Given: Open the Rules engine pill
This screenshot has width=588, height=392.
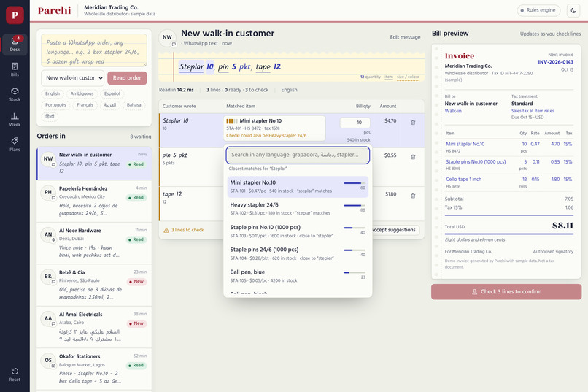Looking at the screenshot, I should 538,10.
